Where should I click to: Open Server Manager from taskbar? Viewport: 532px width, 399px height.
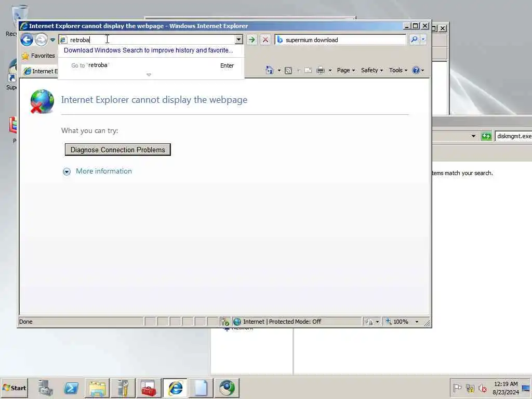[x=46, y=388]
